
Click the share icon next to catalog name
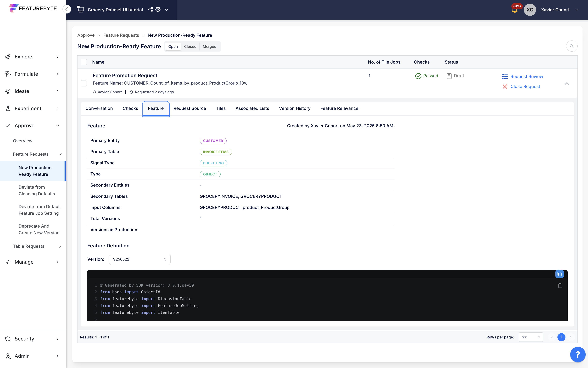(151, 10)
